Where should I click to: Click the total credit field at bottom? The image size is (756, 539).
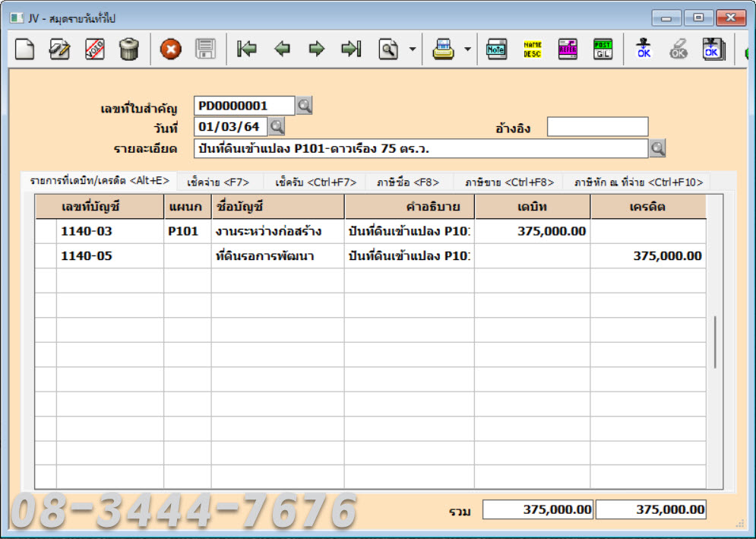tap(651, 509)
